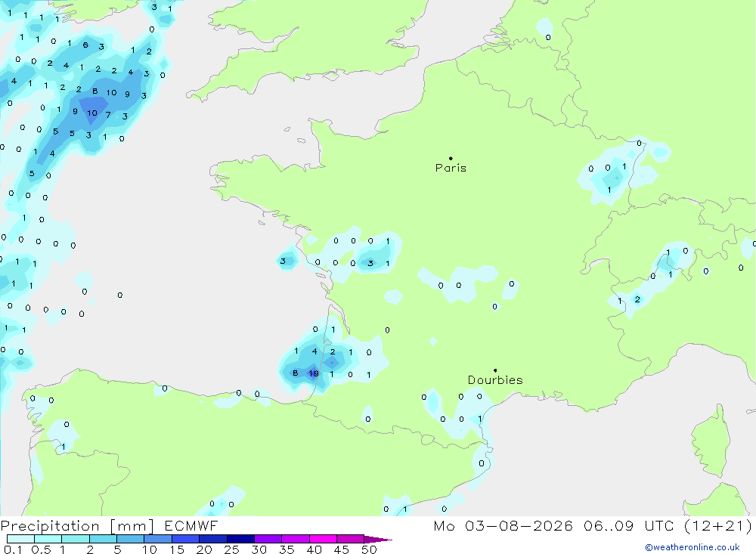Click the 19 mm precipitation value
This screenshot has height=554, width=756.
coord(314,373)
